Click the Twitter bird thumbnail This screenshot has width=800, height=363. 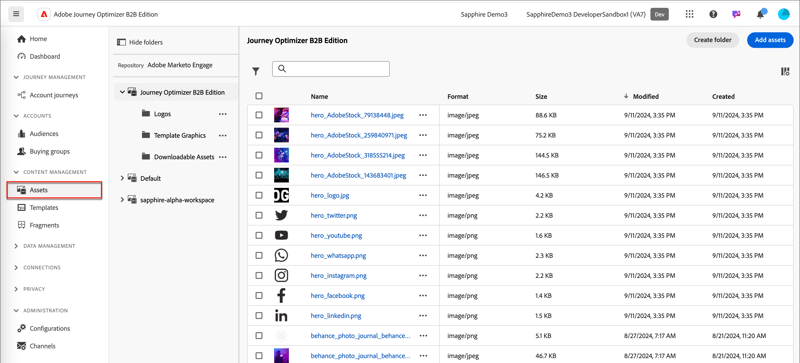[281, 215]
